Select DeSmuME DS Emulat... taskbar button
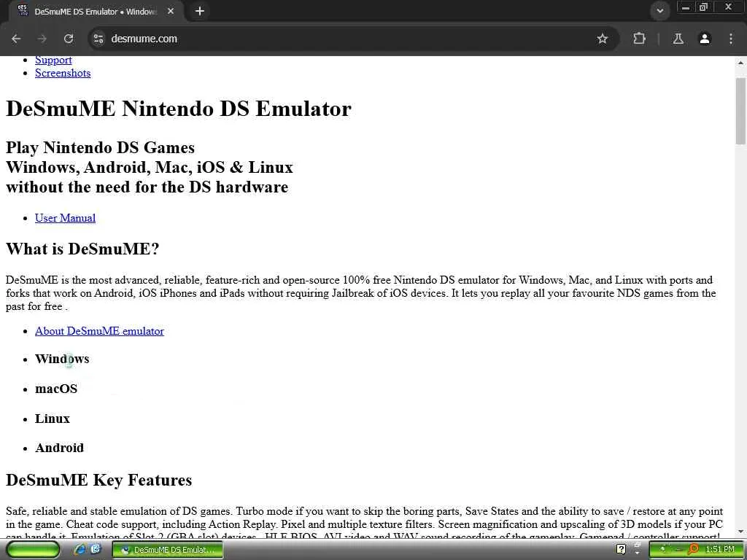The width and height of the screenshot is (747, 560). click(x=167, y=550)
